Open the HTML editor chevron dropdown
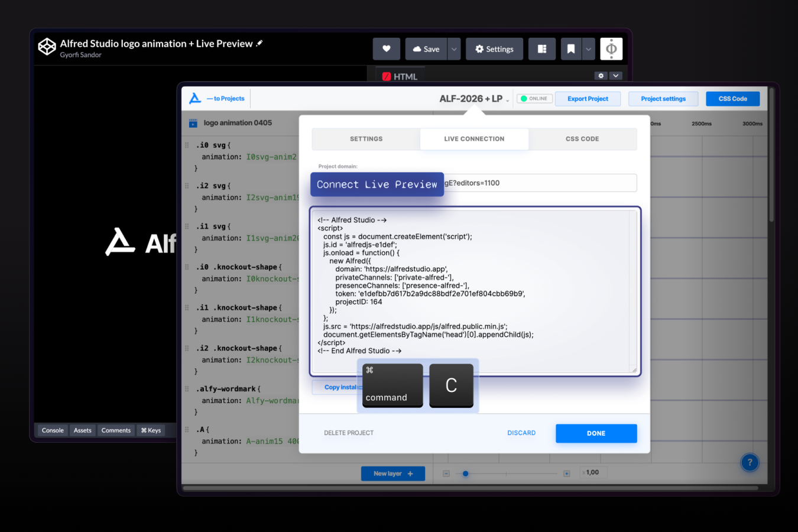Screen dimensions: 798x532 click(616, 76)
